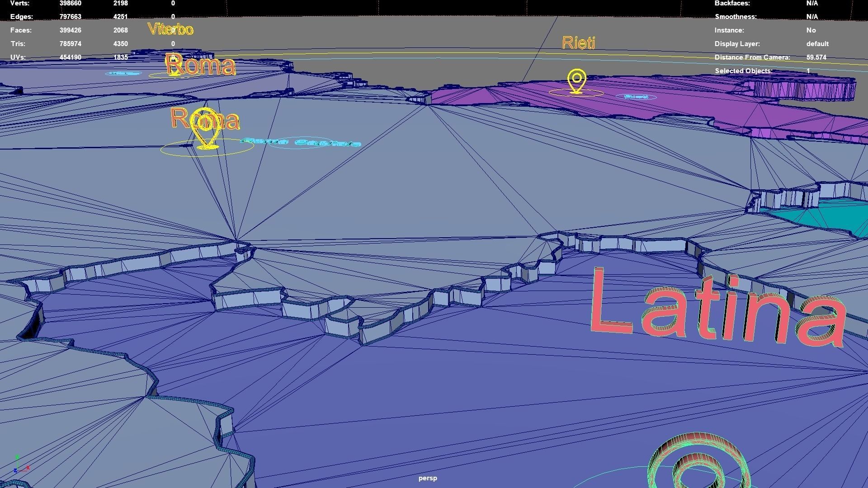Click the cyan label near Rieti pin
Viewport: 868px width, 488px height.
click(636, 97)
